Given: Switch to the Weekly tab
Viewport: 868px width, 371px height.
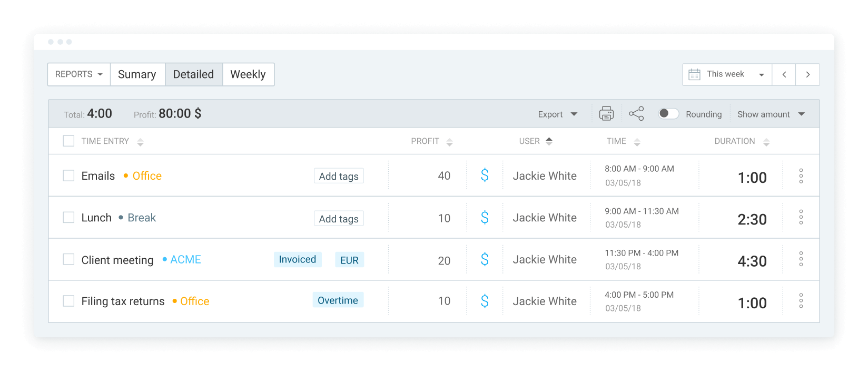Looking at the screenshot, I should 248,74.
